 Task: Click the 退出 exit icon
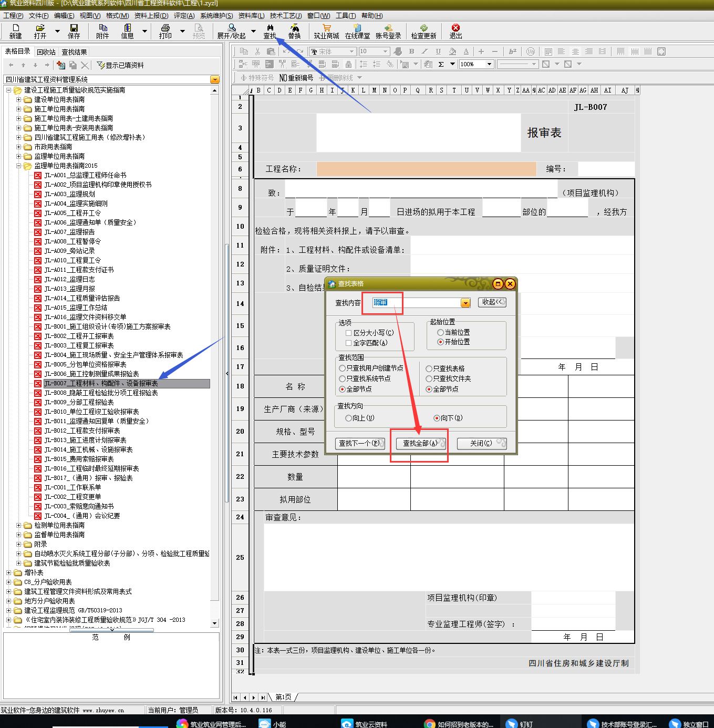[456, 32]
